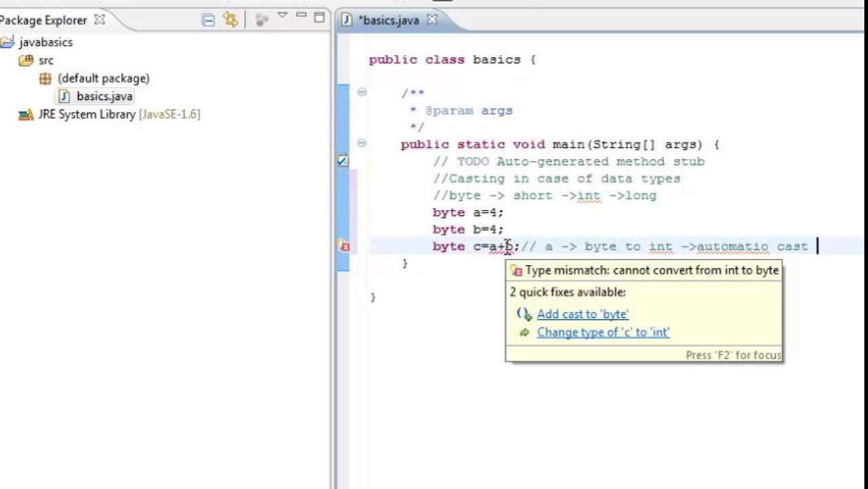Click the 'byte b=4;' code line
Image resolution: width=868 pixels, height=489 pixels.
point(468,230)
